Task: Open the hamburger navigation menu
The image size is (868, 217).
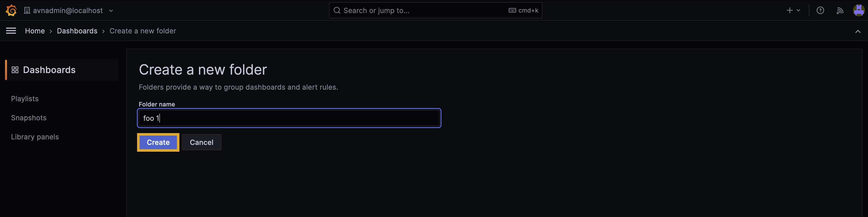Action: click(11, 31)
